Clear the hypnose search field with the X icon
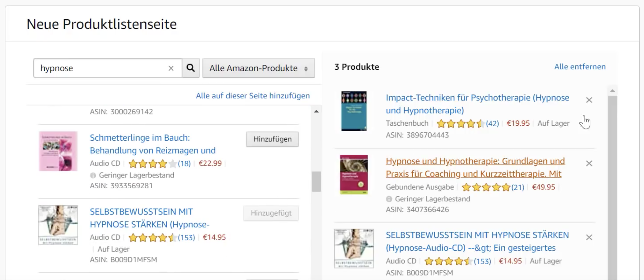Viewport: 644px width, 280px height. click(x=171, y=68)
